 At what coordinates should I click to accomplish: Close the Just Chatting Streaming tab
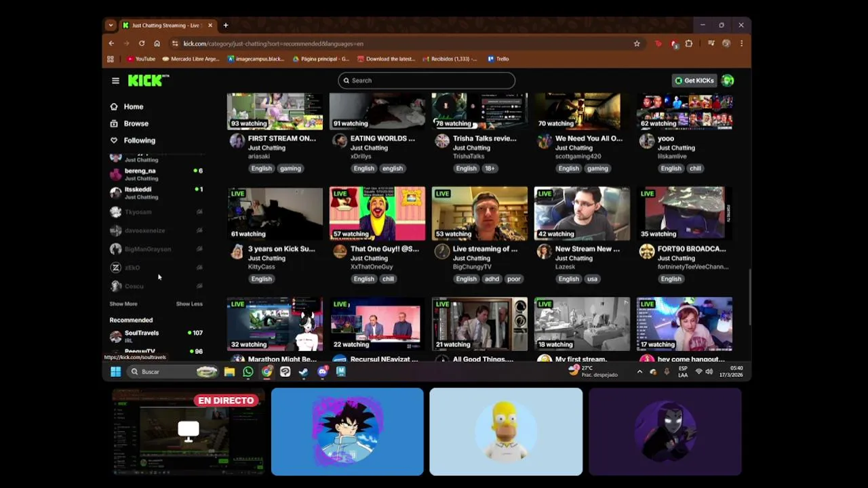pos(210,25)
